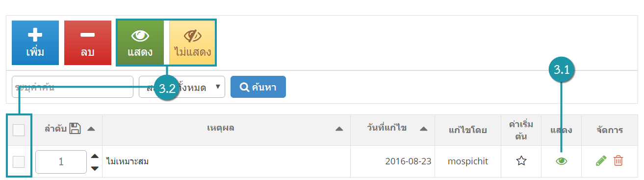Delete row with red trash icon
The width and height of the screenshot is (644, 180).
(618, 161)
